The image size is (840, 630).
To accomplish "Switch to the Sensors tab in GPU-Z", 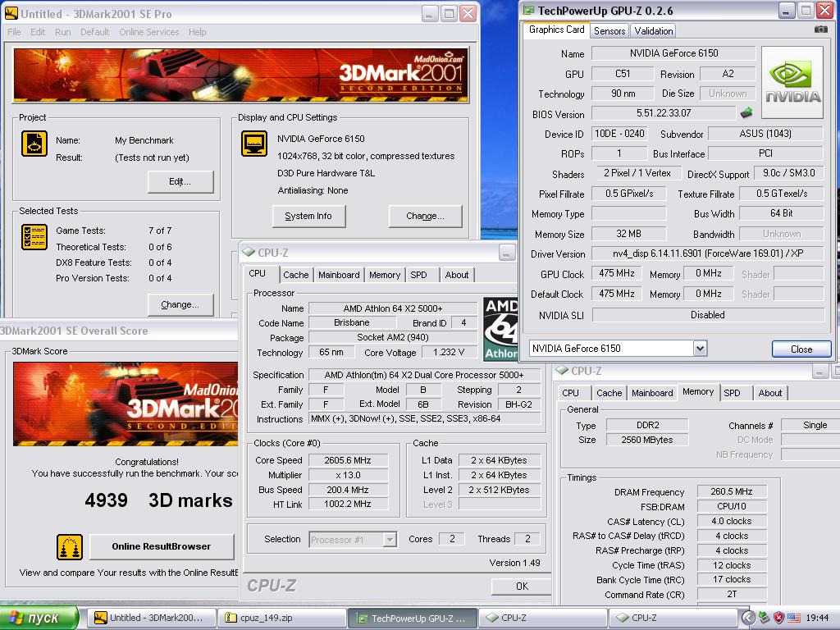I will pyautogui.click(x=609, y=31).
